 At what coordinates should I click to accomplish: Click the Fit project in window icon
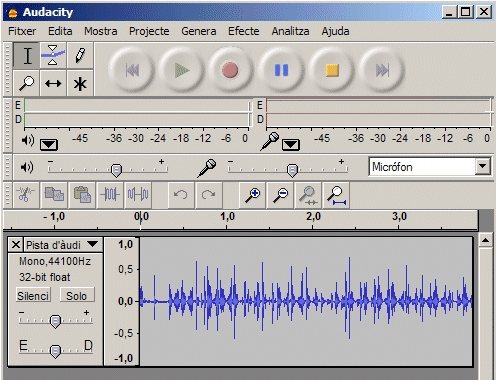tap(337, 195)
